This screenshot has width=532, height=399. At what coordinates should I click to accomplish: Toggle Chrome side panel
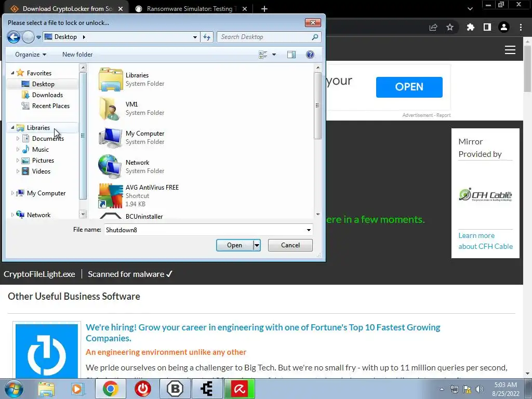[487, 27]
